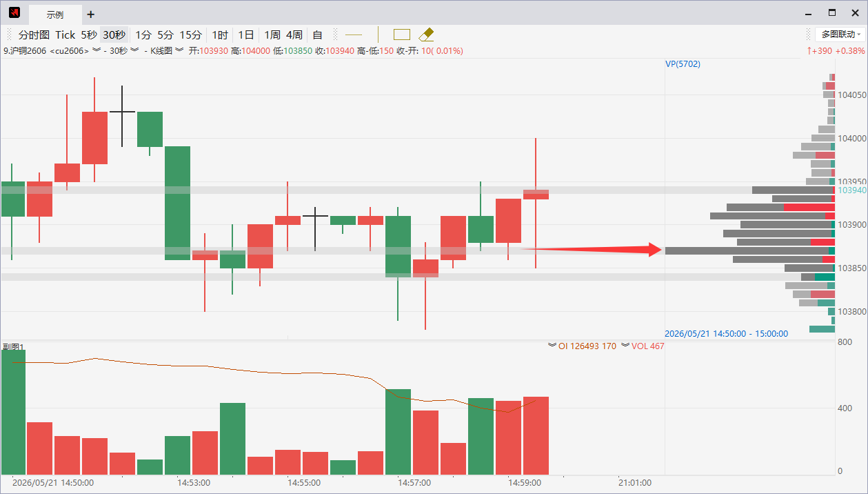Screen dimensions: 868x494
Task: Click the 2026/05/21 14:50:00 - 15:00:00 range label
Action: [x=727, y=333]
